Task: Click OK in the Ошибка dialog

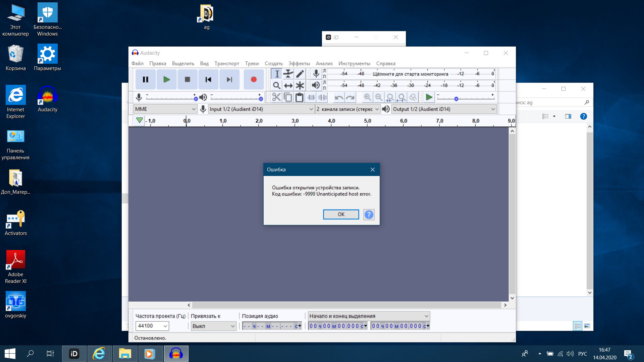Action: [341, 214]
